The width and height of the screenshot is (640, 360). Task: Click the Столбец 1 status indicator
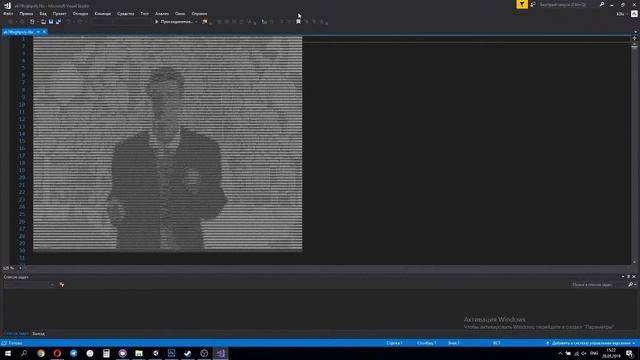click(x=427, y=343)
